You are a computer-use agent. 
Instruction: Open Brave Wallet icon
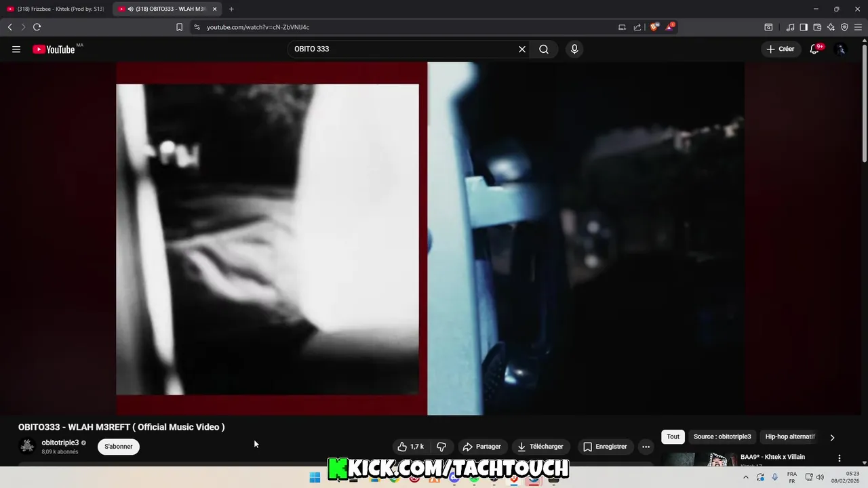click(817, 27)
